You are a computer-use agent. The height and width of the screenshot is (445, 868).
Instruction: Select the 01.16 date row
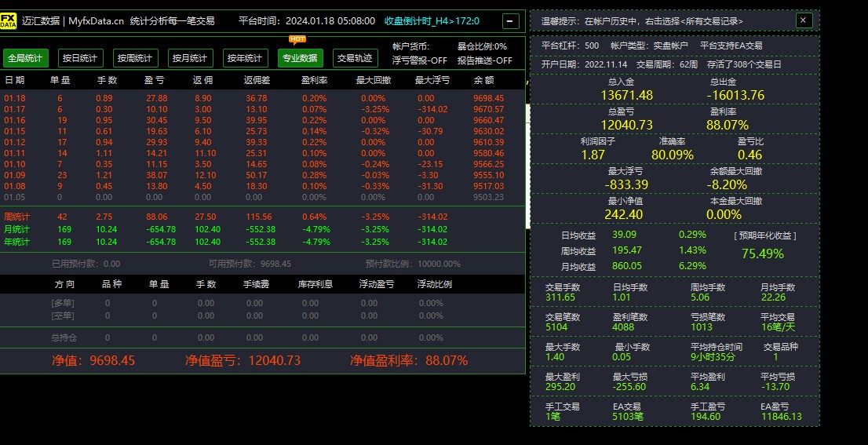point(262,120)
